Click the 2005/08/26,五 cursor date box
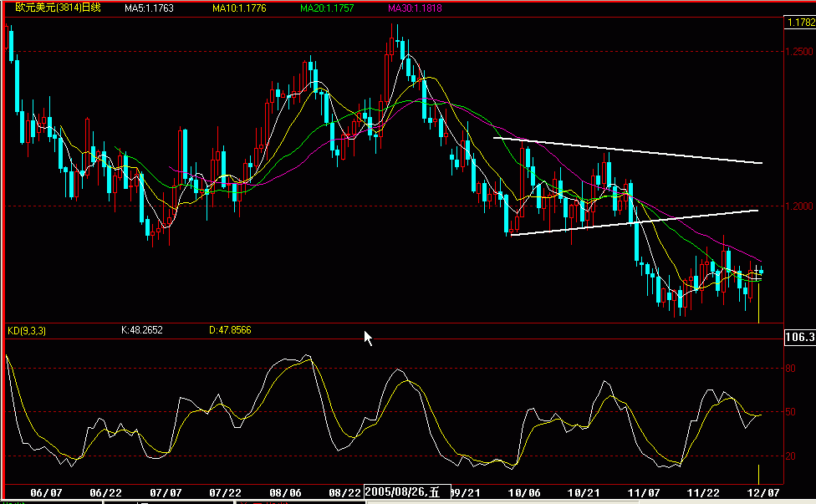 [407, 492]
